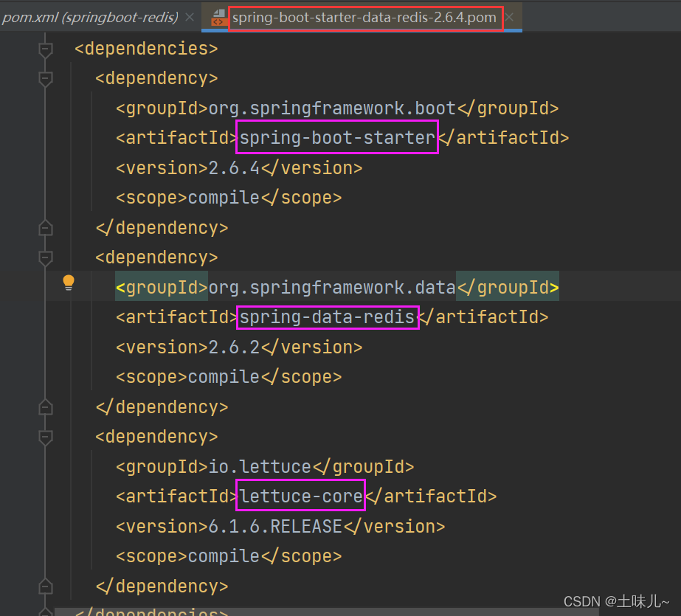The width and height of the screenshot is (681, 616).
Task: Close the pom.xml (springboot-redis) tab
Action: [190, 18]
